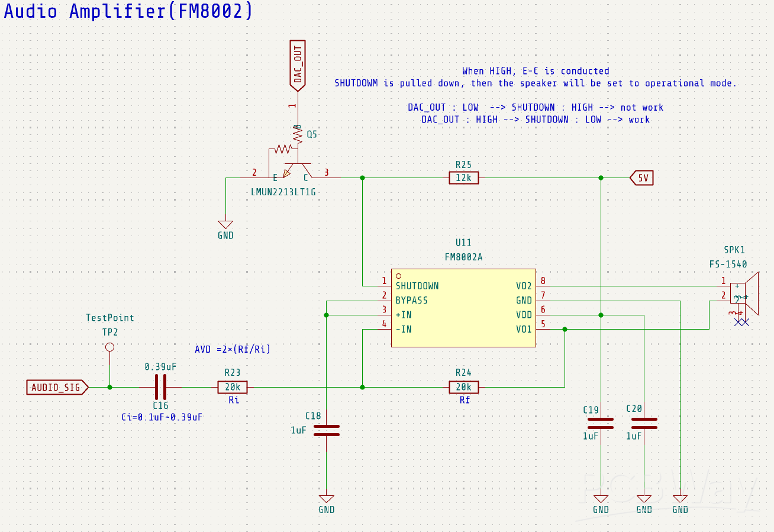This screenshot has width=774, height=532.
Task: Click the GND symbol below Q5 emitter
Action: pyautogui.click(x=225, y=225)
